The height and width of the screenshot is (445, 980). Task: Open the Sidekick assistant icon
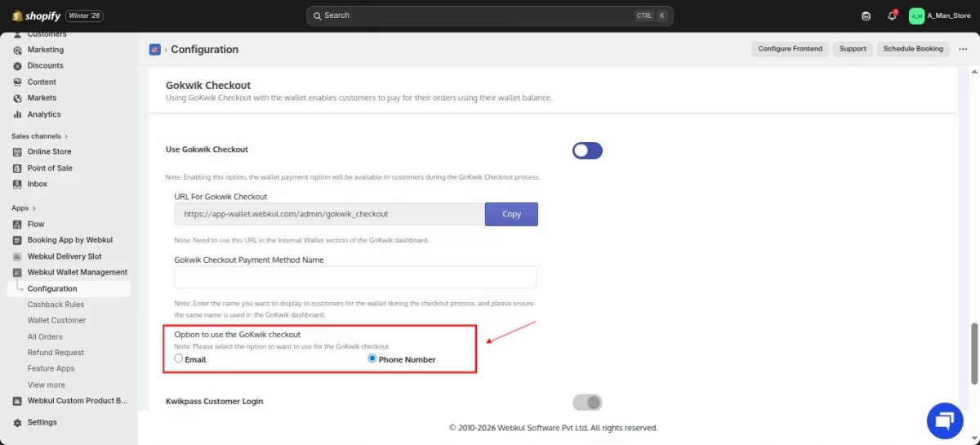point(866,16)
